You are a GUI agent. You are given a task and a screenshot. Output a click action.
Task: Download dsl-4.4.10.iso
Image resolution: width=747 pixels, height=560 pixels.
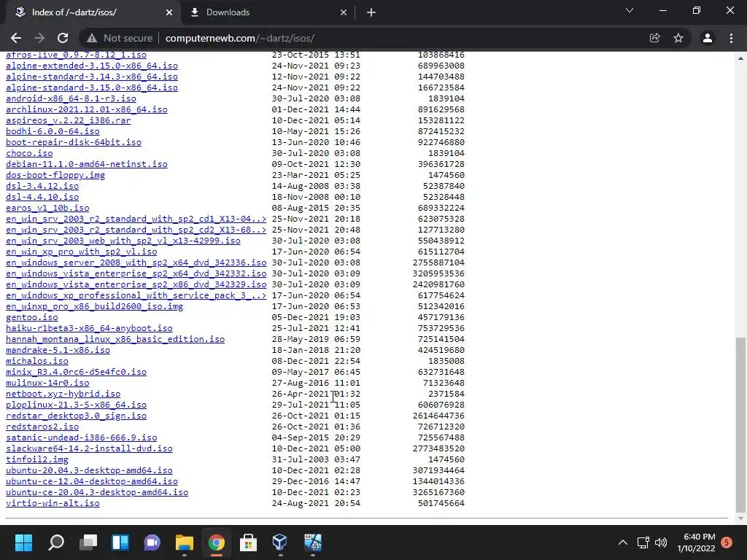42,197
